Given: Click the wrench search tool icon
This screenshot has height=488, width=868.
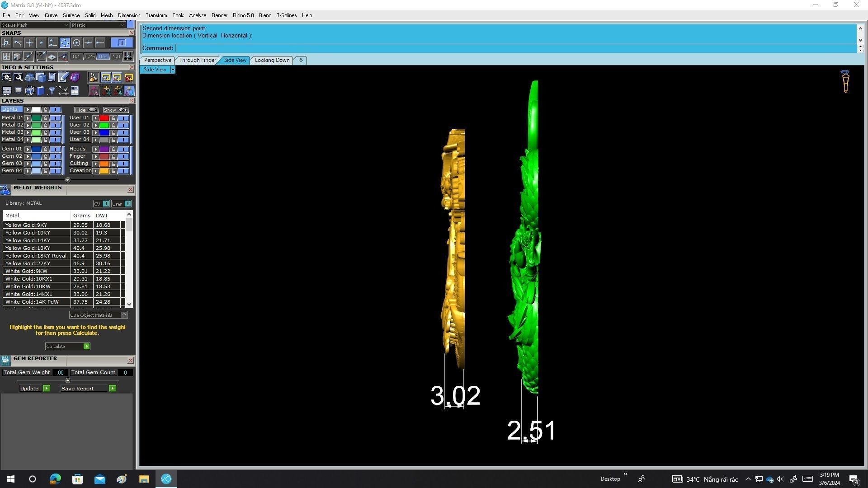Looking at the screenshot, I should [18, 78].
